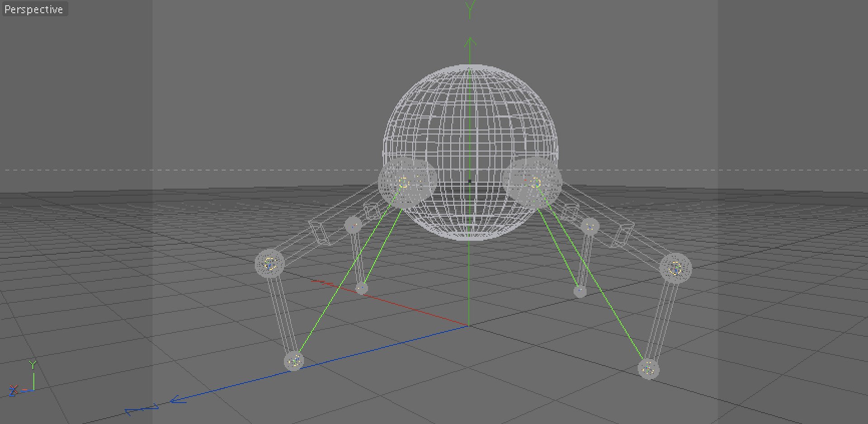
Task: Select the left shoulder joint sphere on body
Action: pos(407,182)
